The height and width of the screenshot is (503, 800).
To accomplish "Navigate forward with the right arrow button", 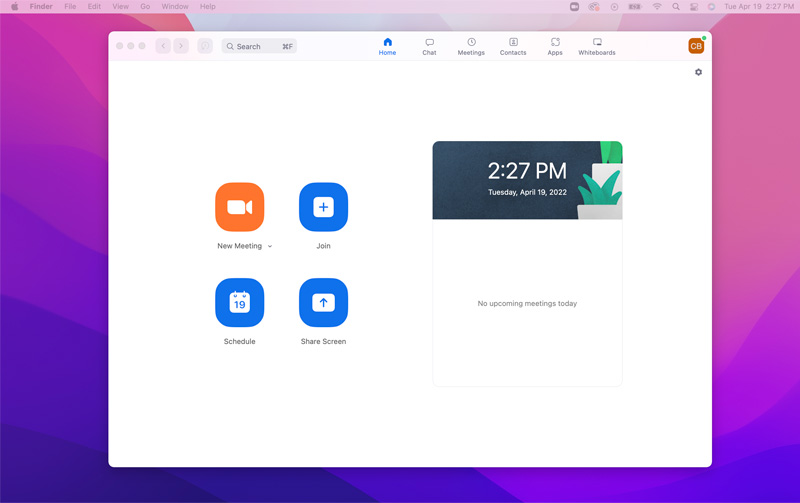I will click(181, 46).
